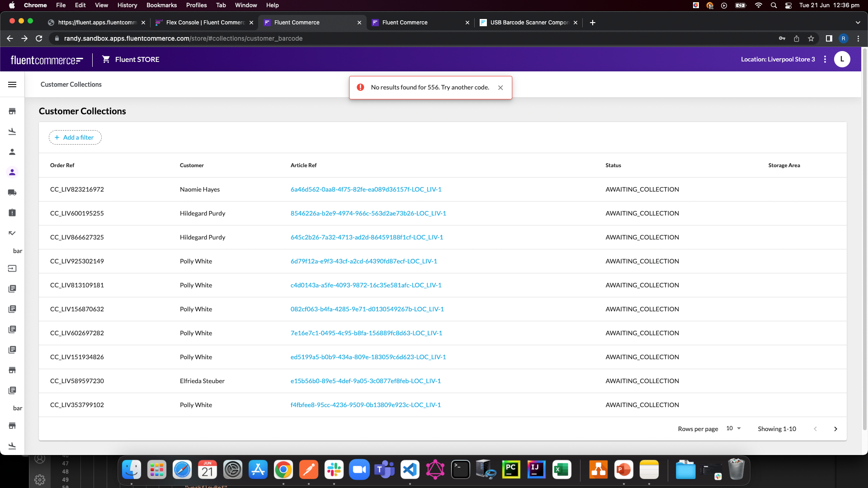Open article link for Elfrieda Steuber order
The image size is (868, 488).
coord(365,381)
